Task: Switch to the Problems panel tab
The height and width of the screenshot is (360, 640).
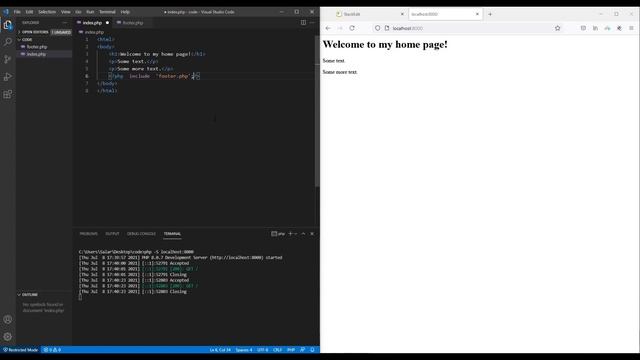Action: 89,233
